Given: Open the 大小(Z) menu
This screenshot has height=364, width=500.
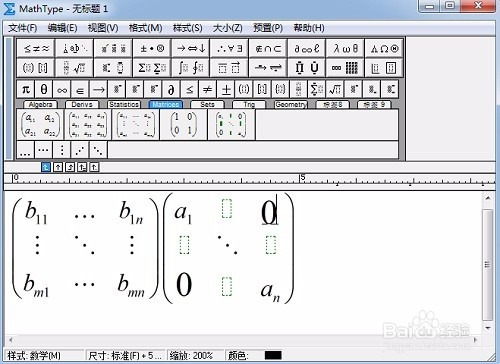Looking at the screenshot, I should [228, 28].
